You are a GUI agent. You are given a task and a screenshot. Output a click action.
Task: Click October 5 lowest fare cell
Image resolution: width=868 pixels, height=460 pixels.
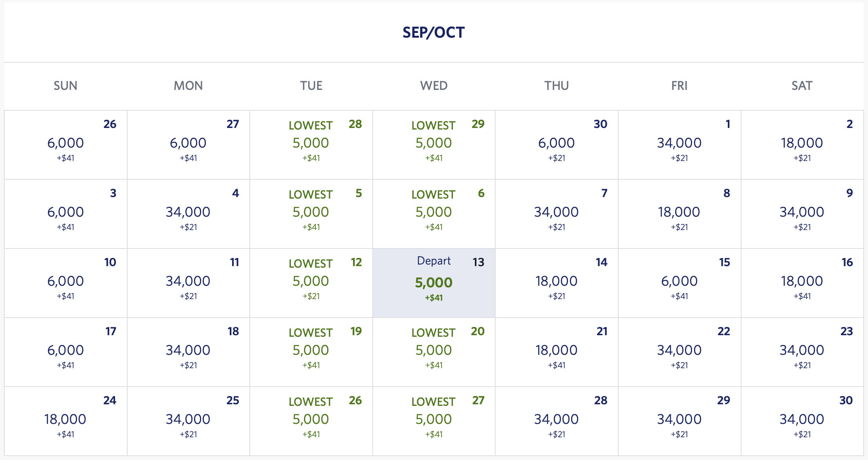311,214
